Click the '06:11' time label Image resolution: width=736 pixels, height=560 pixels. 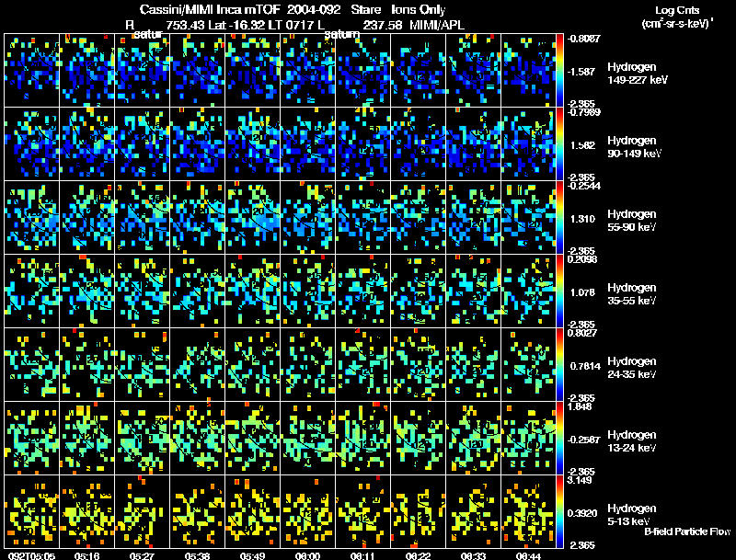click(x=362, y=555)
